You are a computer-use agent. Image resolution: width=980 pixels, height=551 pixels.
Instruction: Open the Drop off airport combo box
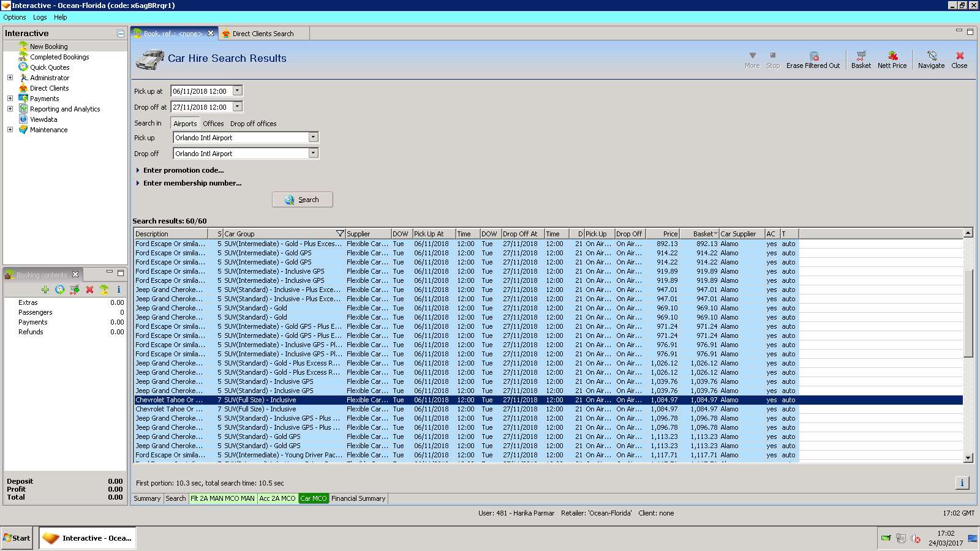click(x=313, y=154)
